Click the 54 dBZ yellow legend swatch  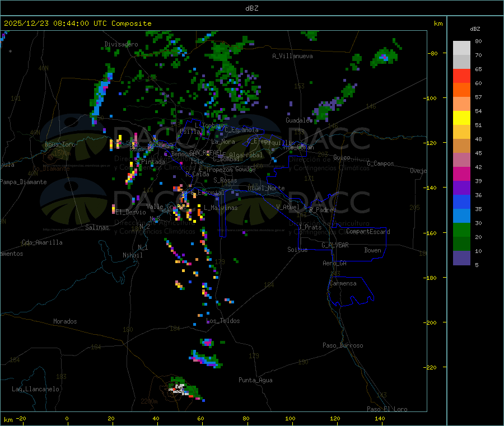point(461,118)
